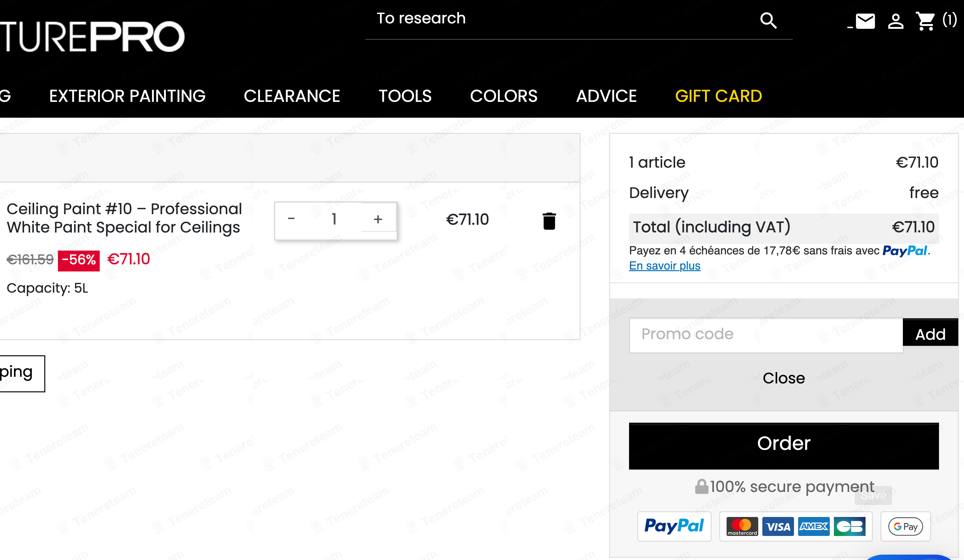This screenshot has width=964, height=560.
Task: Go to the Gift Card menu
Action: (718, 96)
